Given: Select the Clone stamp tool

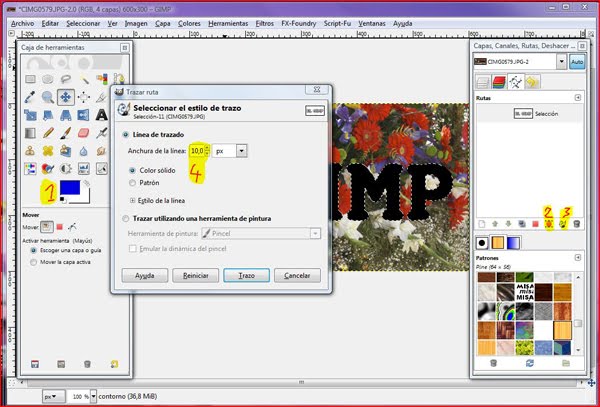Looking at the screenshot, I should tap(30, 151).
